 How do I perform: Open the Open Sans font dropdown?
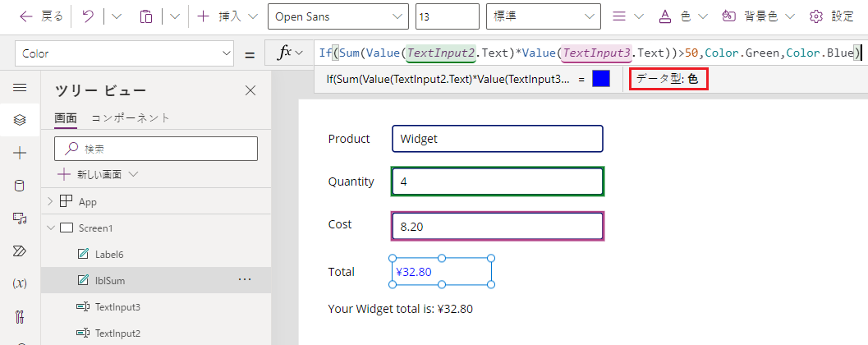point(338,16)
